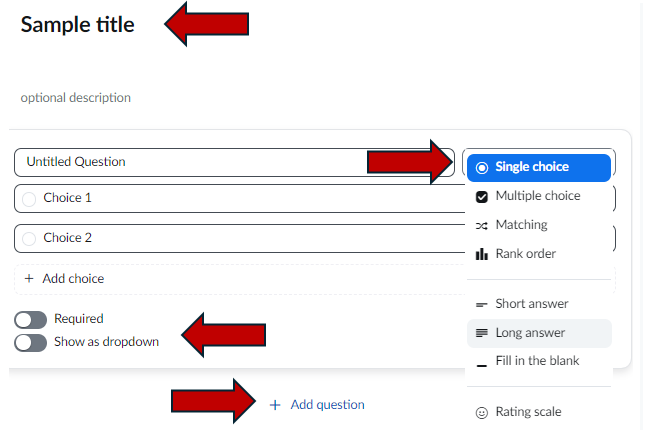Pick Long answer from the type list
This screenshot has height=444, width=647.
539,333
